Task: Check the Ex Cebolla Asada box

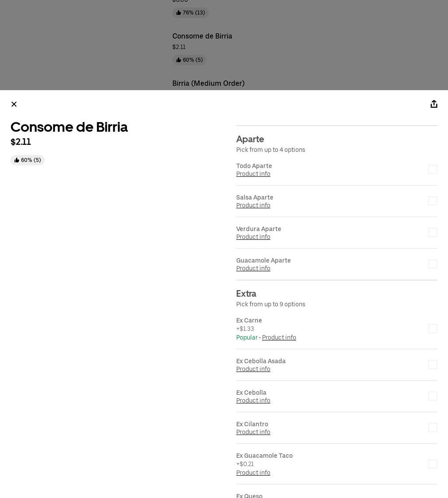Action: (x=432, y=365)
